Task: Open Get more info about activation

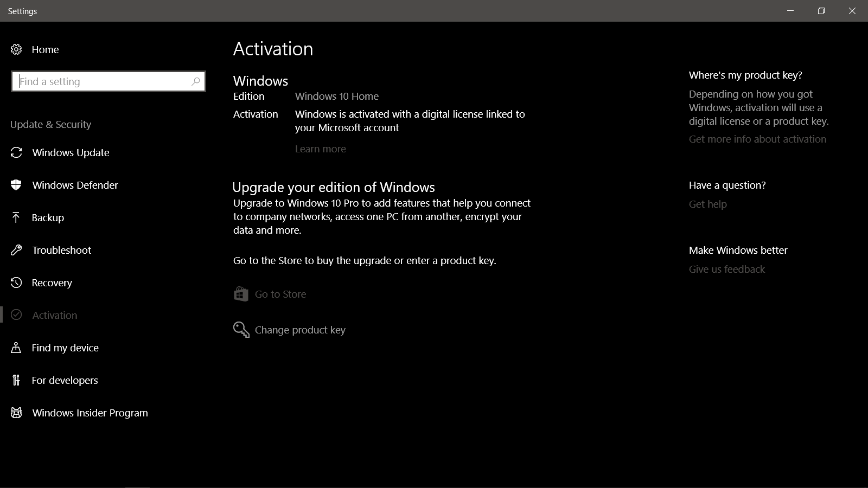Action: point(757,139)
